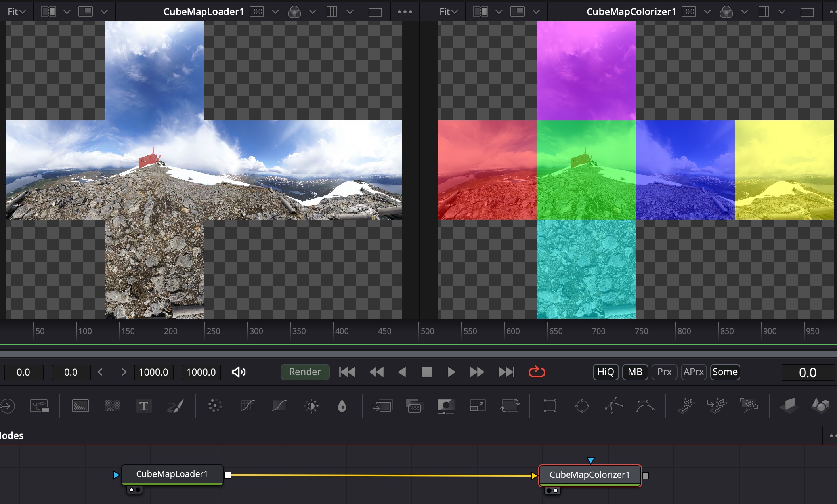
Task: Add the Resize tool
Action: coord(478,406)
